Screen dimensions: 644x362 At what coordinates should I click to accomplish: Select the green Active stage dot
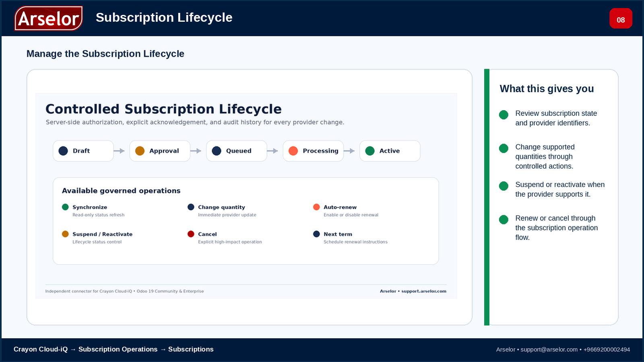pyautogui.click(x=370, y=151)
